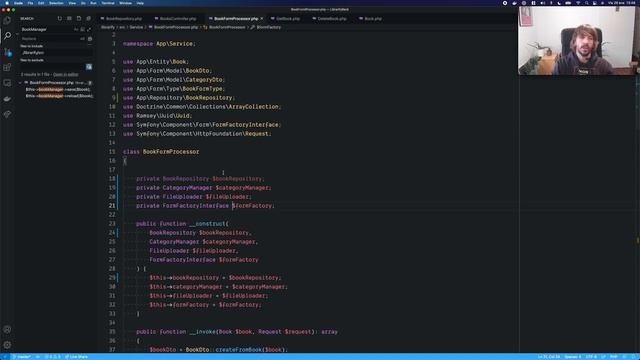Viewport: 640px width, 360px height.
Task: Click the Spotlight search icon in menu bar
Action: click(587, 3)
